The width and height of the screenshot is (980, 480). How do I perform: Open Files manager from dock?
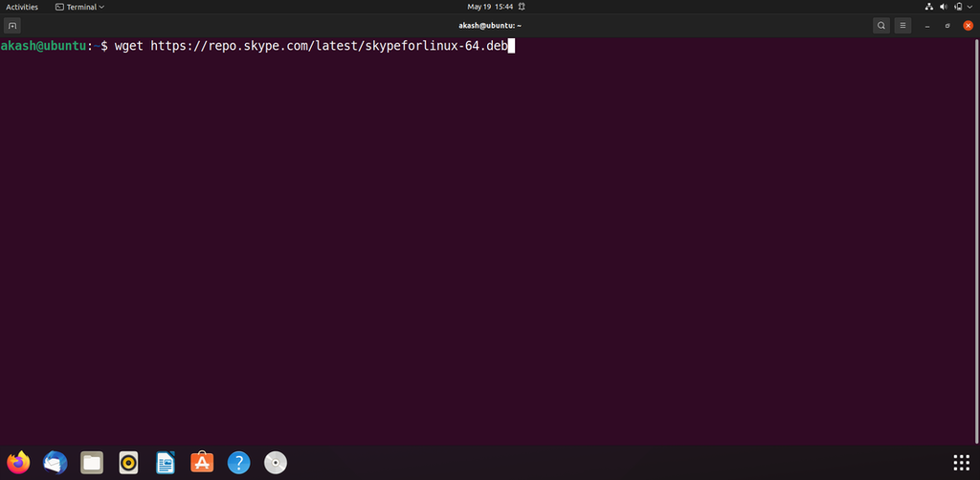pos(92,463)
